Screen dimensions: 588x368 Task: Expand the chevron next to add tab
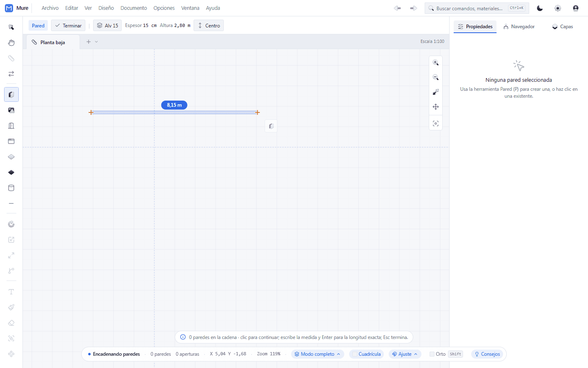coord(96,42)
